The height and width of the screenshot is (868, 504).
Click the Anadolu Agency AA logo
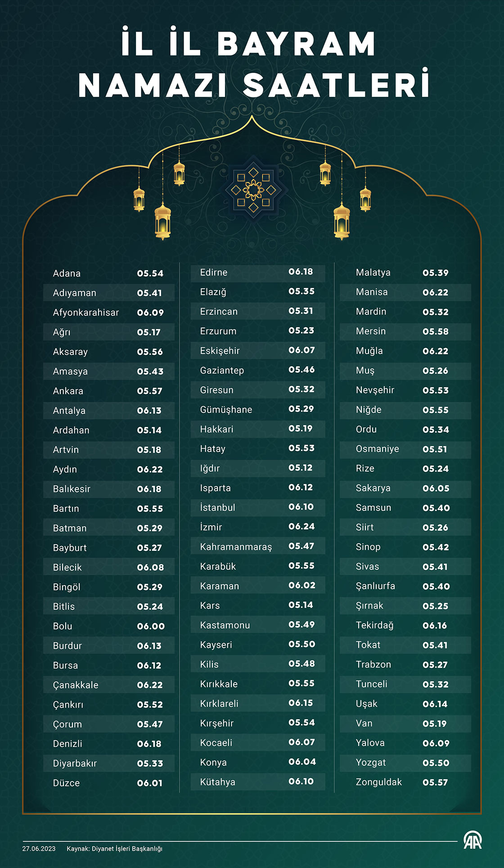[472, 840]
